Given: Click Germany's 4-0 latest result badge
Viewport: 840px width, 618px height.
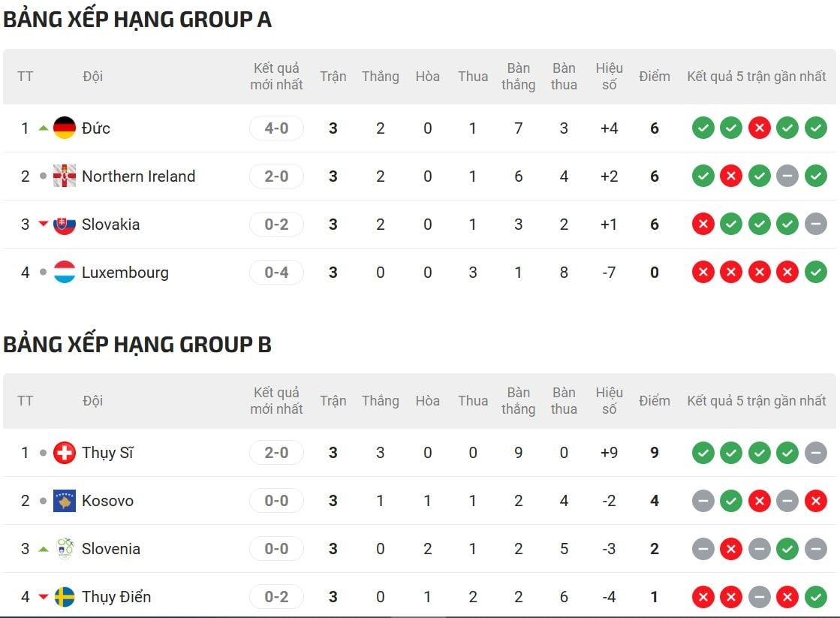Looking at the screenshot, I should tap(276, 128).
